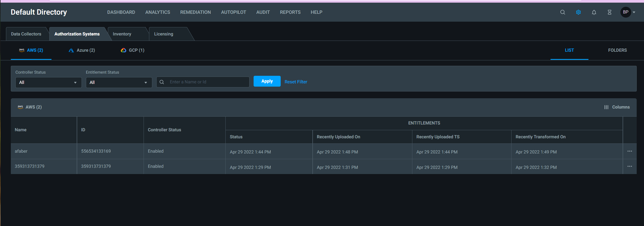
Task: Switch to the Azure (2) tab
Action: tap(82, 50)
